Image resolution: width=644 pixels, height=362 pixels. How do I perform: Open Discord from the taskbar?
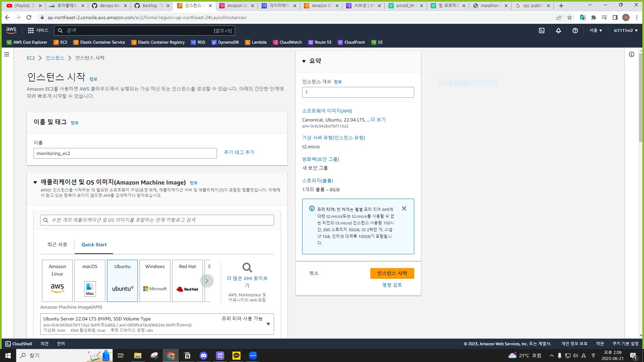pos(204,356)
